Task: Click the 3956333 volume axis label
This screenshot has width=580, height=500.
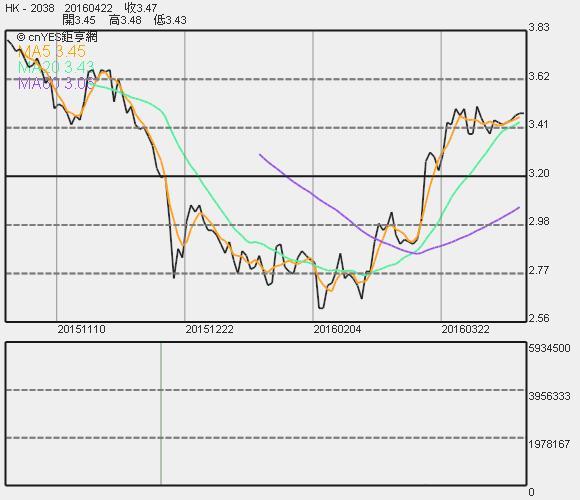Action: (x=549, y=396)
